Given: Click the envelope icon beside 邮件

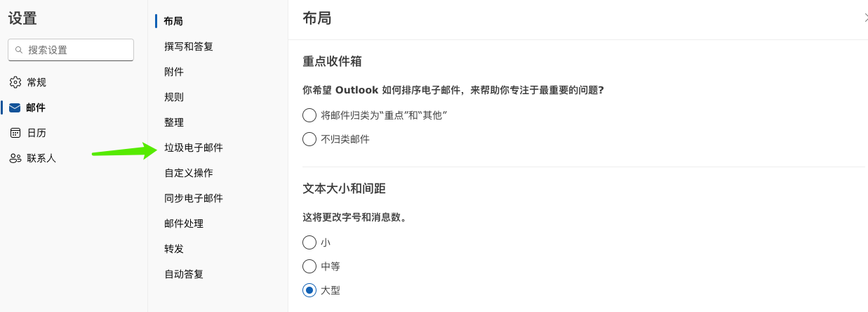Looking at the screenshot, I should tap(15, 108).
